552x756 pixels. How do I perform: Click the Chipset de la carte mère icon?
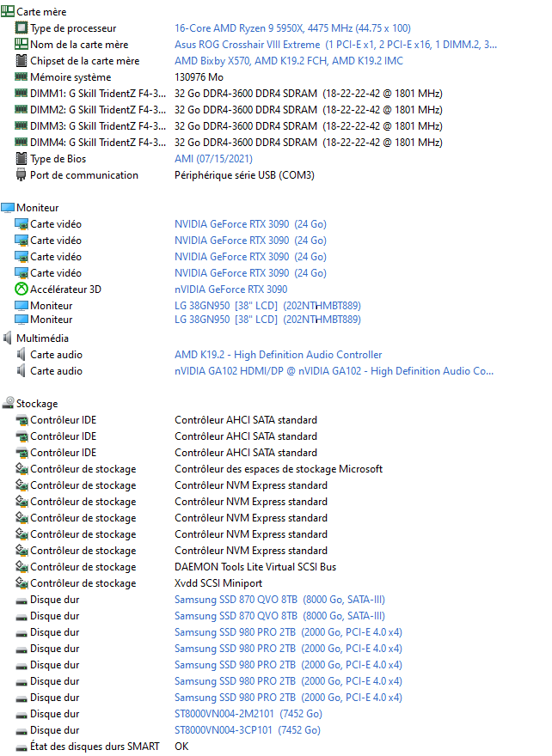[x=21, y=60]
